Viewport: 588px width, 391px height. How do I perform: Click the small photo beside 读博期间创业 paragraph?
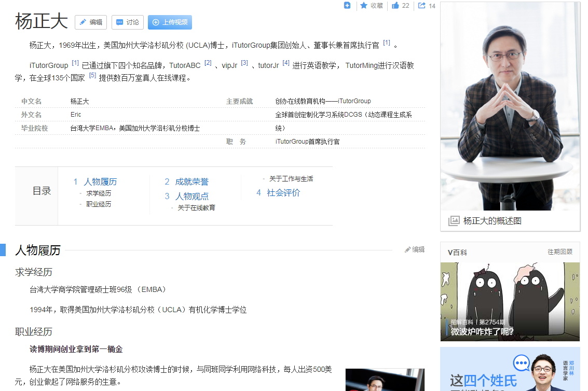pos(385,380)
